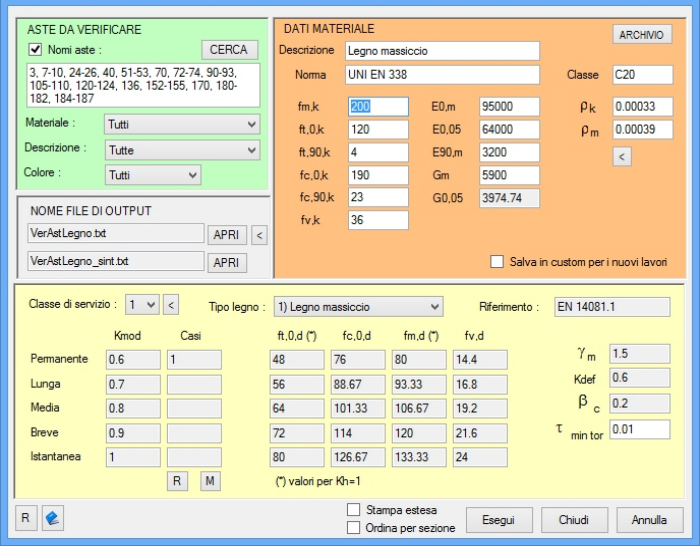The height and width of the screenshot is (546, 700).
Task: Enable Salva in custom per i nuovi lavori
Action: pos(497,262)
